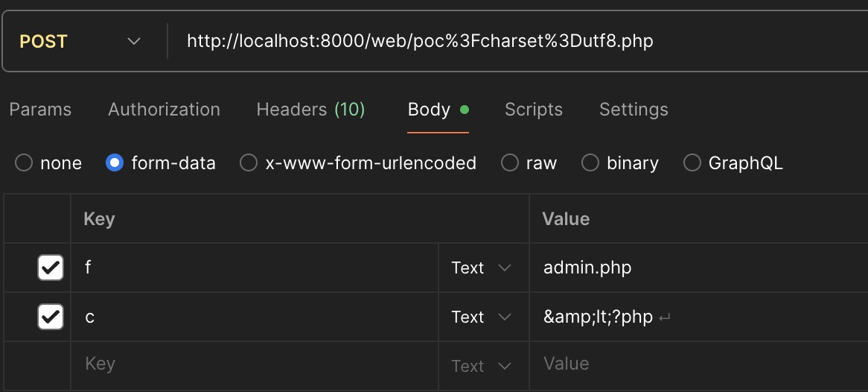Select the GraphQL body option
The height and width of the screenshot is (392, 868).
click(x=692, y=163)
